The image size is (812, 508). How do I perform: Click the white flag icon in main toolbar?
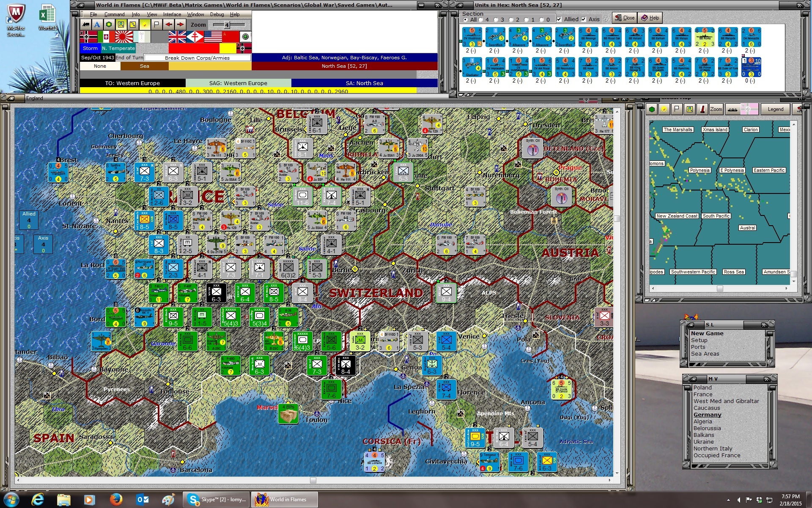click(156, 25)
